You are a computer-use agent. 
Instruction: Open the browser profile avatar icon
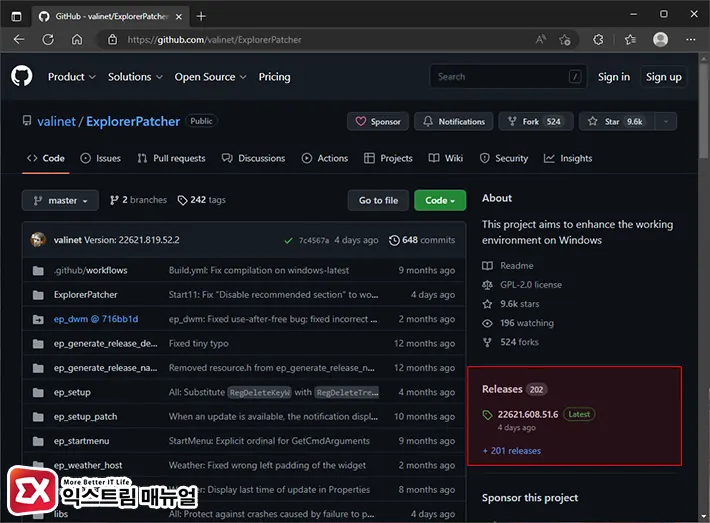(660, 39)
